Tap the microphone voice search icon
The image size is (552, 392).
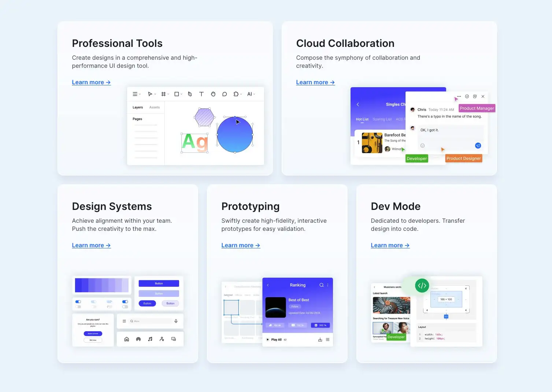point(176,321)
